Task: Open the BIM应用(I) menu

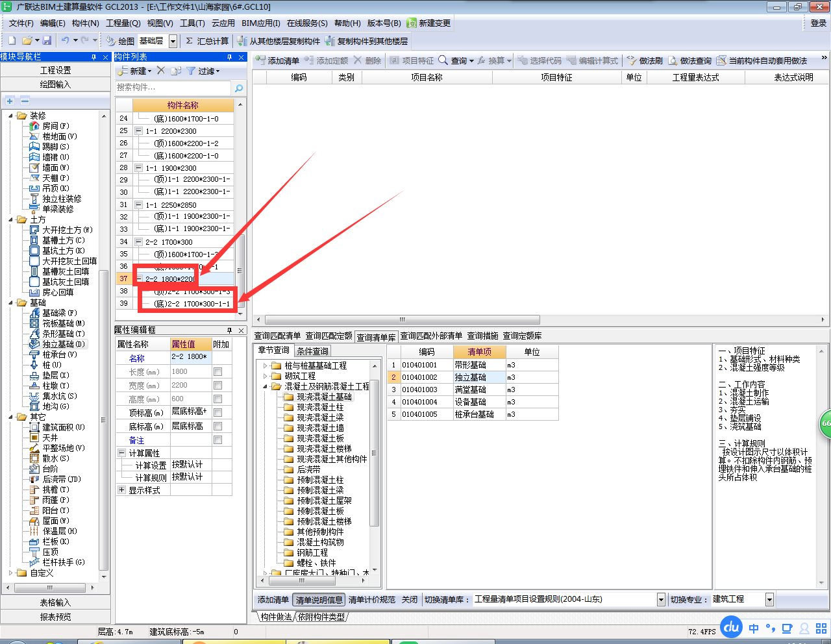Action: pos(261,23)
